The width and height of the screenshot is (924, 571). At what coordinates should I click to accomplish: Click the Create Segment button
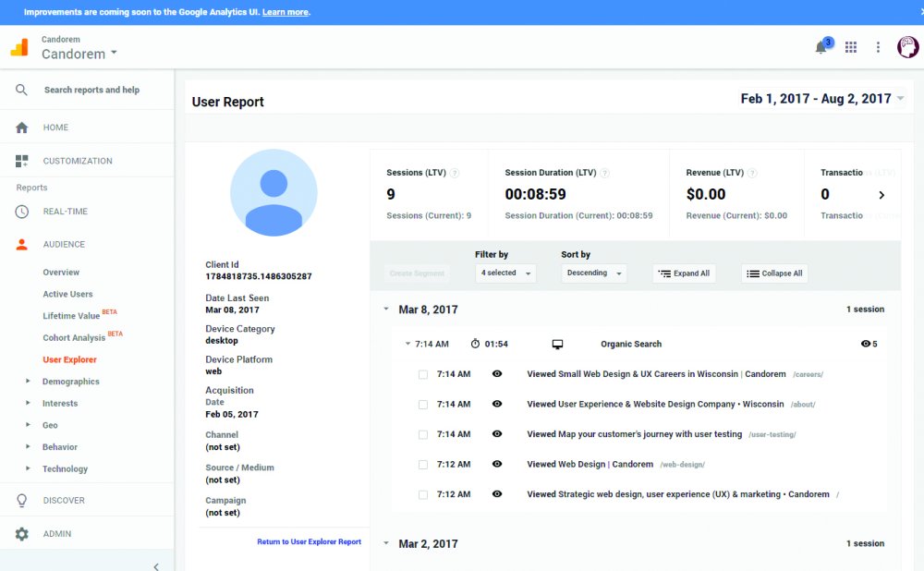[x=417, y=273]
